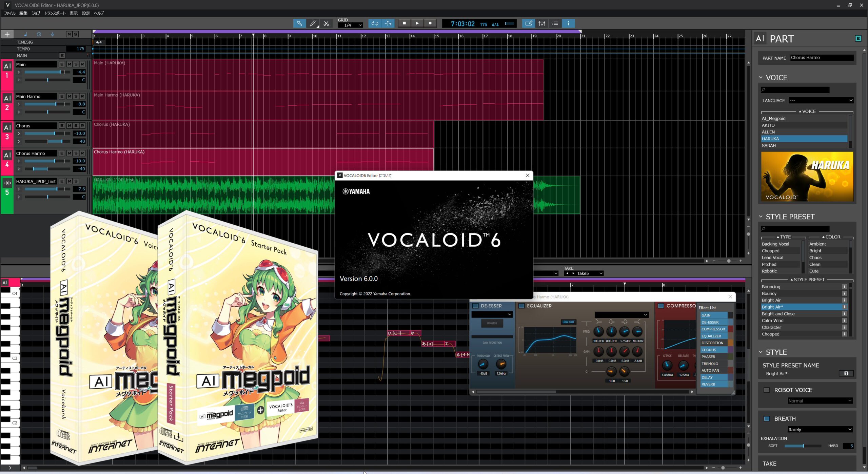Open the EQUALIZER preset dropdown
Image resolution: width=868 pixels, height=474 pixels.
tap(622, 314)
